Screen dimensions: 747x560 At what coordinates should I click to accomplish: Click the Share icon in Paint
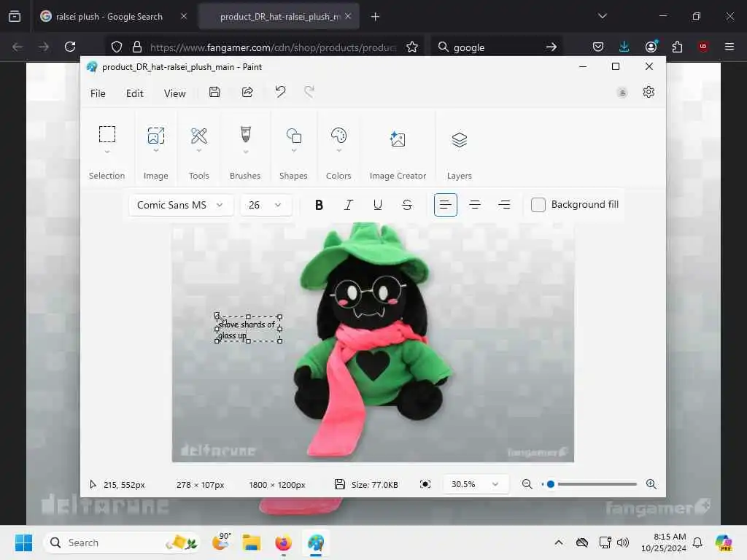(x=247, y=92)
